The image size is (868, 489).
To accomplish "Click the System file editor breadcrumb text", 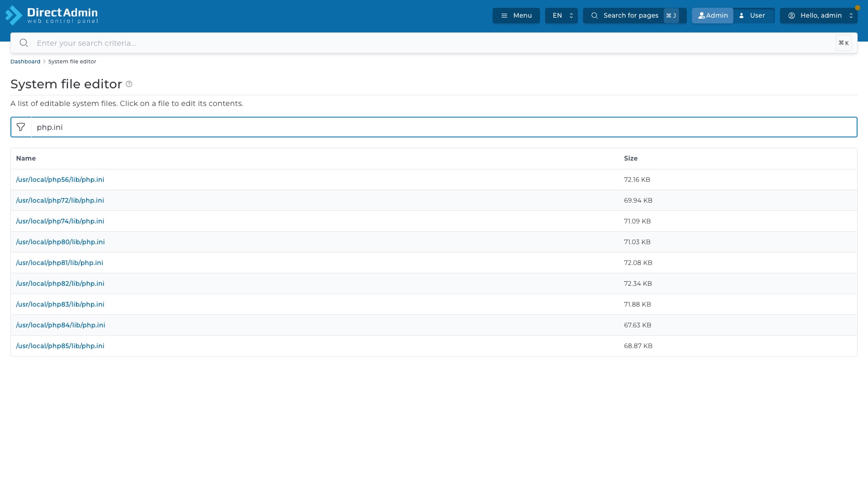I will click(x=72, y=61).
